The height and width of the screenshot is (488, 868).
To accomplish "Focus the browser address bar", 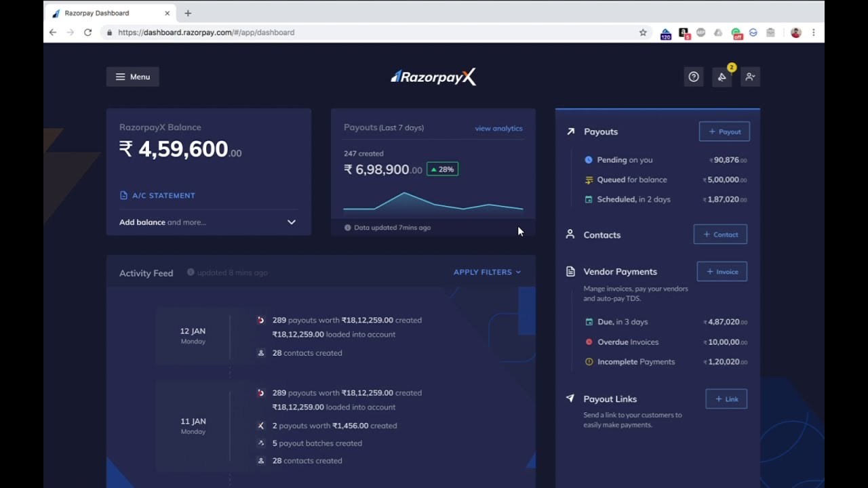I will 376,33.
